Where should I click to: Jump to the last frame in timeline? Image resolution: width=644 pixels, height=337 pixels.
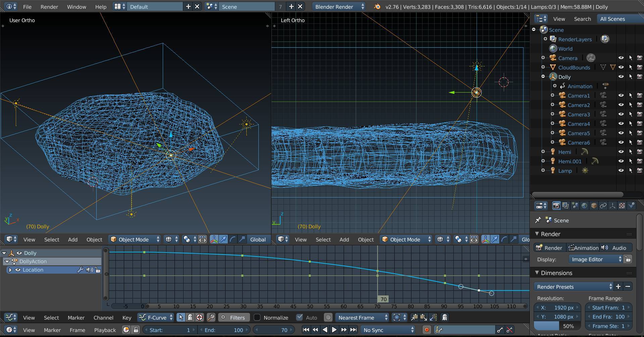(x=353, y=330)
